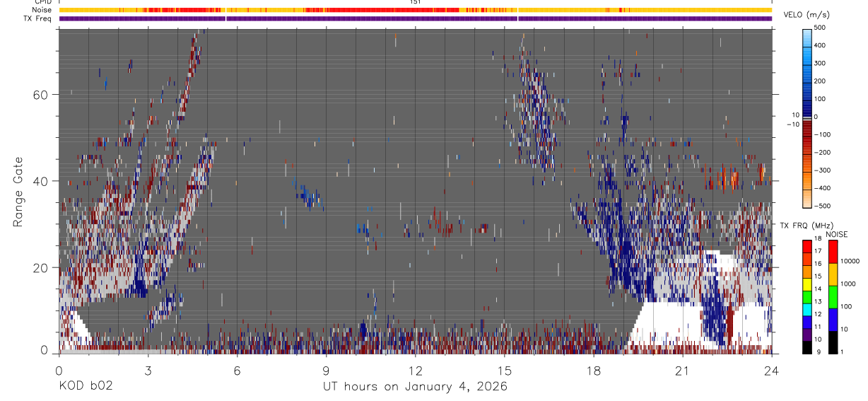This screenshot has width=868, height=401.
Task: Click the 300 label on velocity scale
Action: click(820, 63)
